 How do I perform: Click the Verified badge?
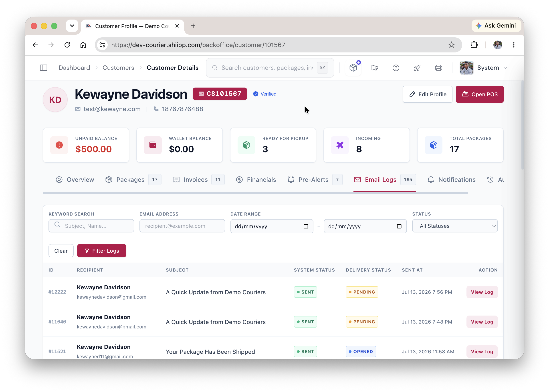click(264, 94)
